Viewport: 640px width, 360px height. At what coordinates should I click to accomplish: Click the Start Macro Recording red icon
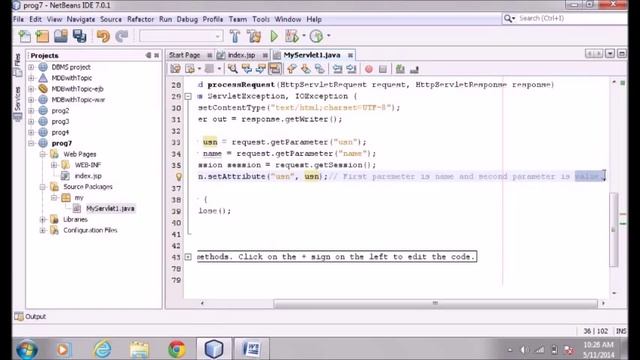[369, 69]
